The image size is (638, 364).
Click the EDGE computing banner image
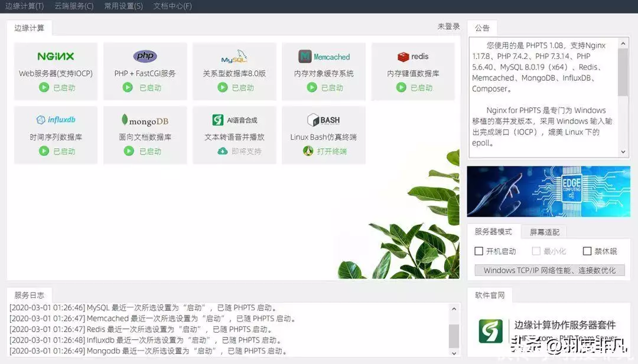(548, 191)
